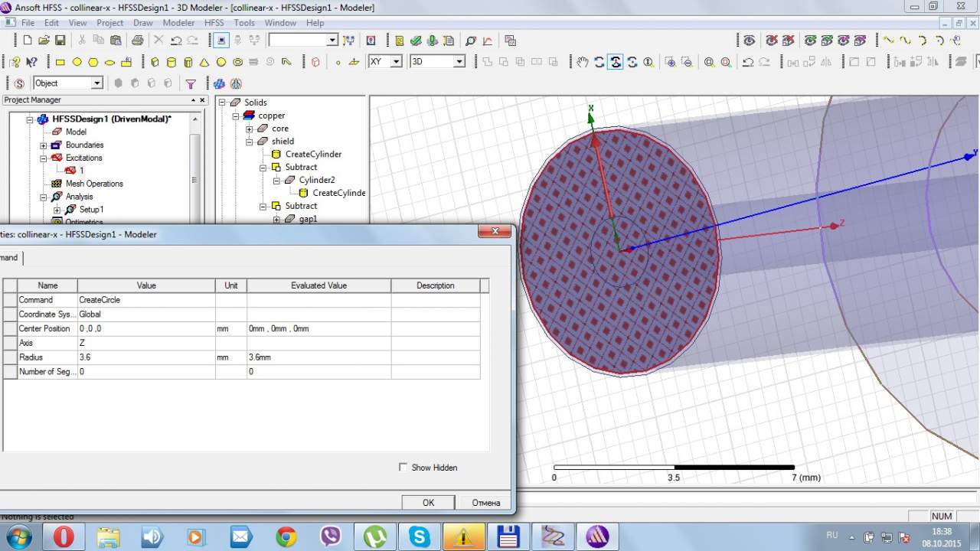
Task: Click the pink filter funnel icon
Action: click(191, 83)
